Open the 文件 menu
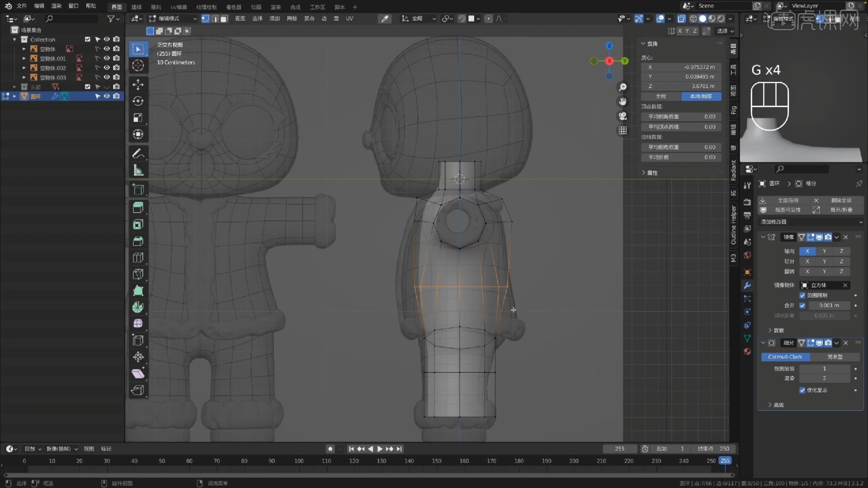Screen dimensions: 868x488 pyautogui.click(x=22, y=6)
